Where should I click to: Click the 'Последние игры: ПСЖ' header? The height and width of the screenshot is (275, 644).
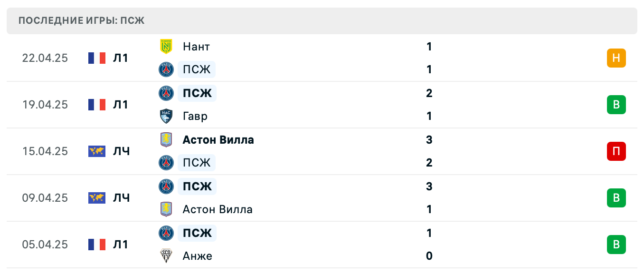coord(81,21)
